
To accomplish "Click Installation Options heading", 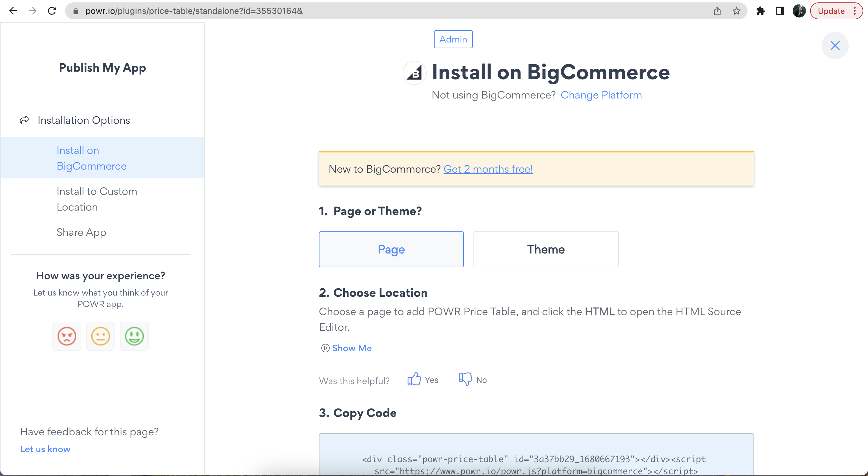I will coord(83,120).
